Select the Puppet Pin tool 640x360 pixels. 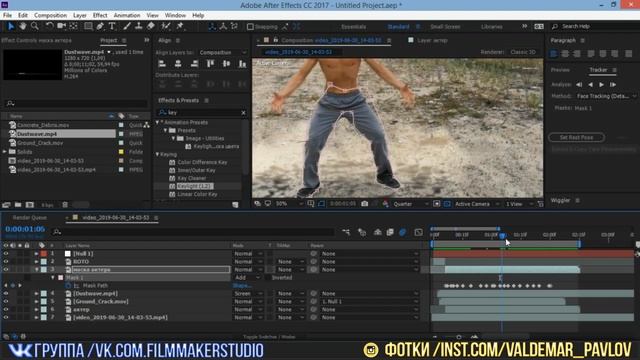point(180,27)
